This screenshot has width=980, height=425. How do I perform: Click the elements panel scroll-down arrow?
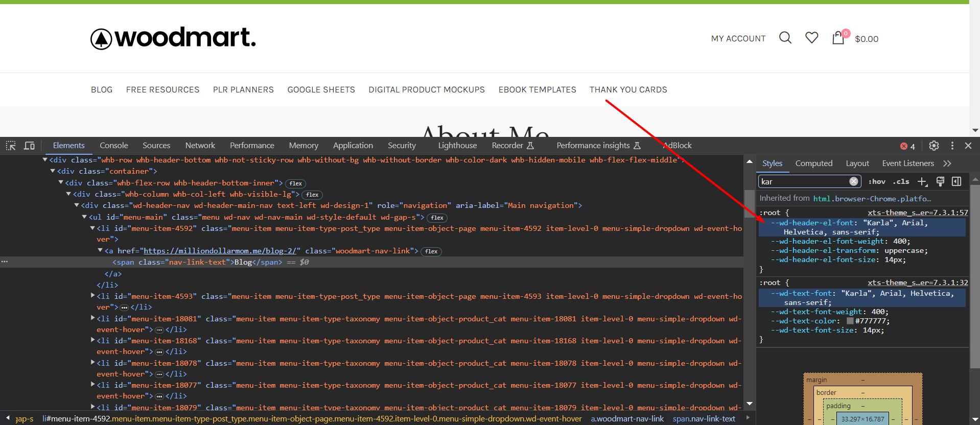(x=750, y=404)
